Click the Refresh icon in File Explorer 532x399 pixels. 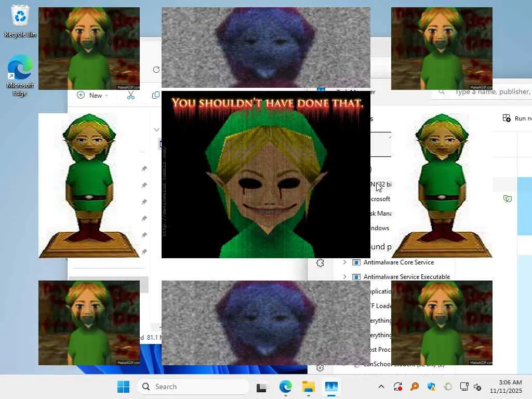[x=156, y=70]
